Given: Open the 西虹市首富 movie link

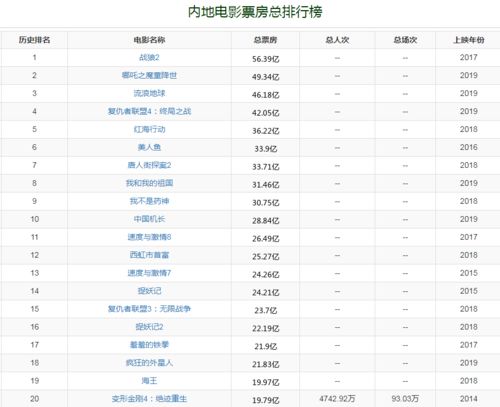Looking at the screenshot, I should click(149, 255).
